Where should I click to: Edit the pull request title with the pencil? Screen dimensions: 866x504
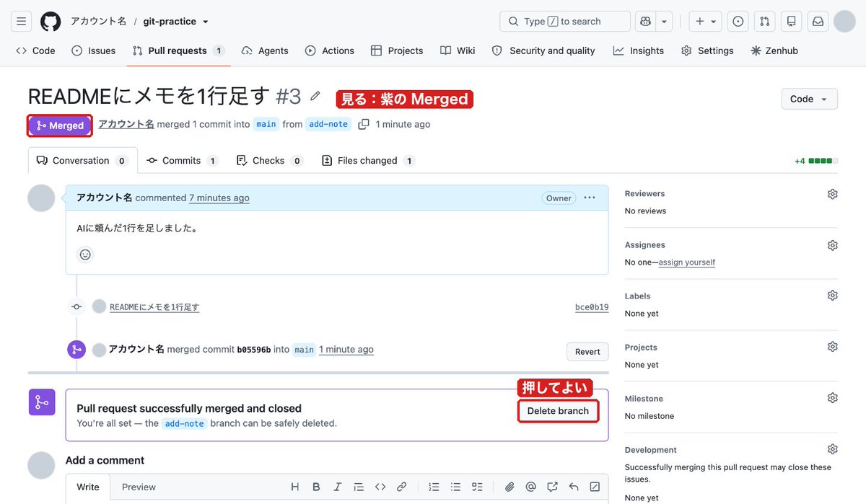[x=315, y=96]
